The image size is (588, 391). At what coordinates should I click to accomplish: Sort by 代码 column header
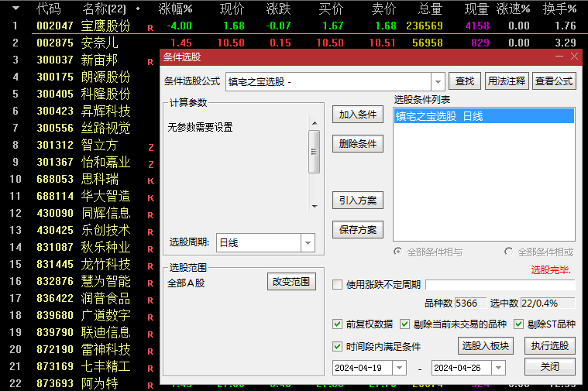pos(48,9)
